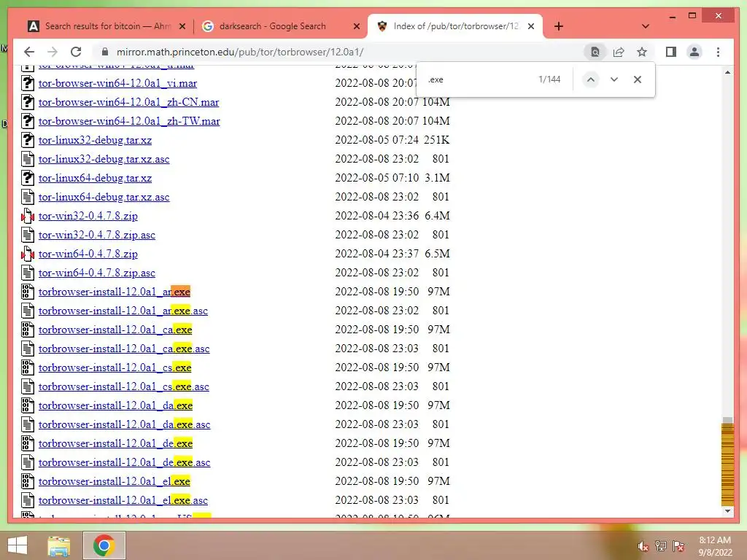Jump to previous find result

point(590,79)
